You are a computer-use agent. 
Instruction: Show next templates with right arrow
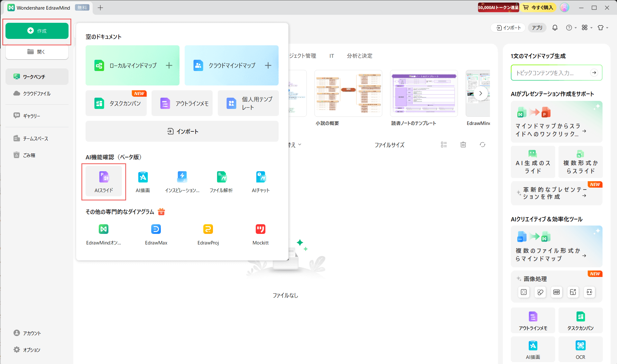tap(481, 93)
